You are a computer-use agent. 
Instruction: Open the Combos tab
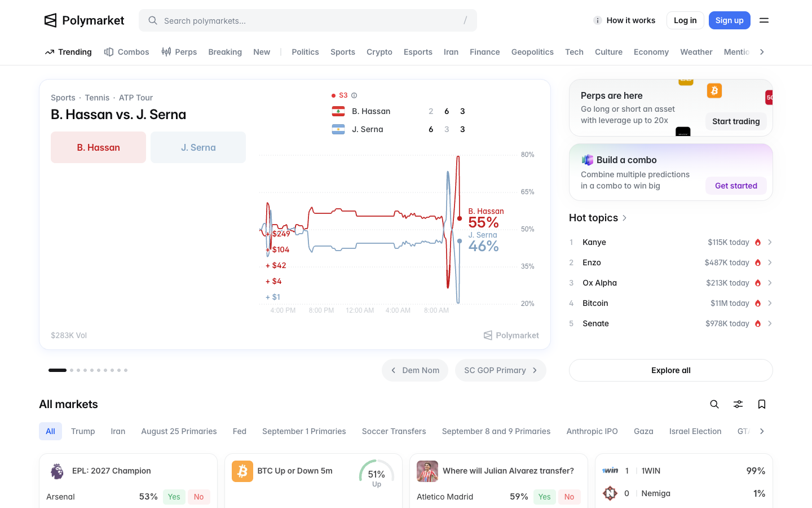coord(127,52)
